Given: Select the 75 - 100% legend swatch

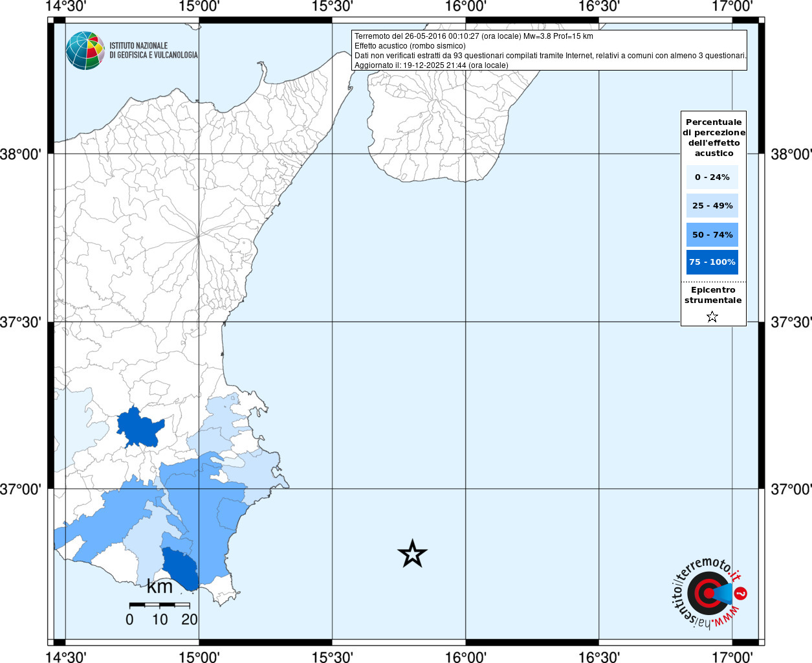Looking at the screenshot, I should [712, 262].
